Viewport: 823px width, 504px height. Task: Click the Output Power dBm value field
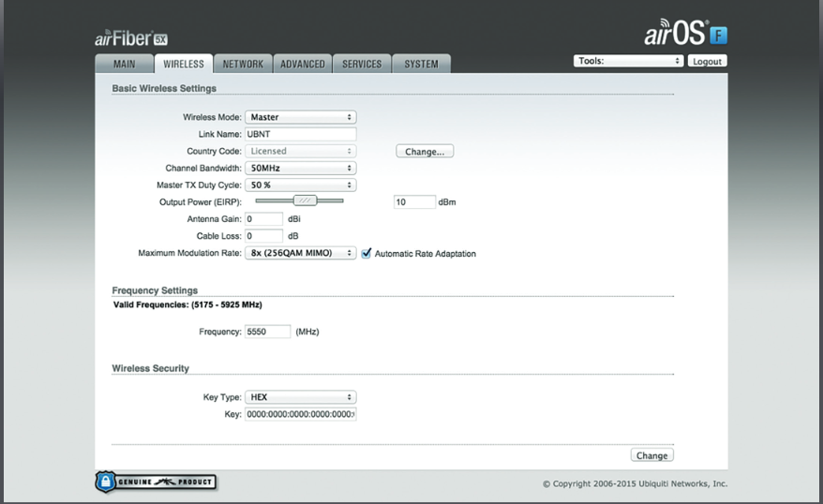coord(414,202)
